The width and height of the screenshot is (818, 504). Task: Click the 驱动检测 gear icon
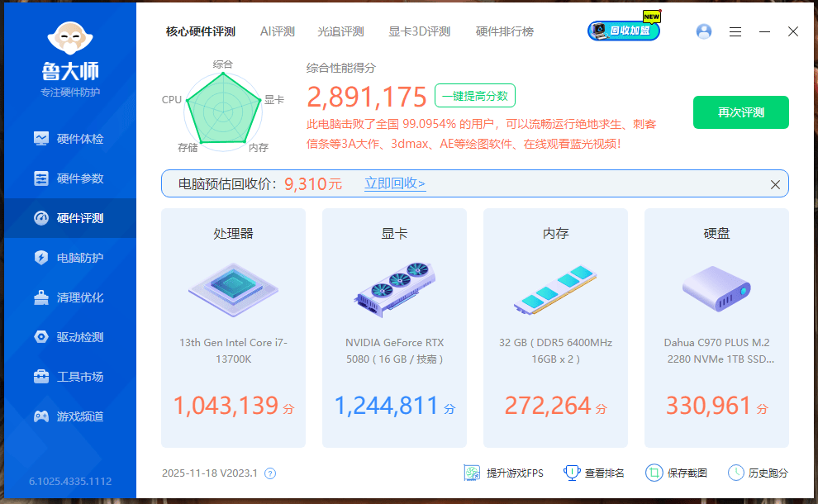pos(41,337)
